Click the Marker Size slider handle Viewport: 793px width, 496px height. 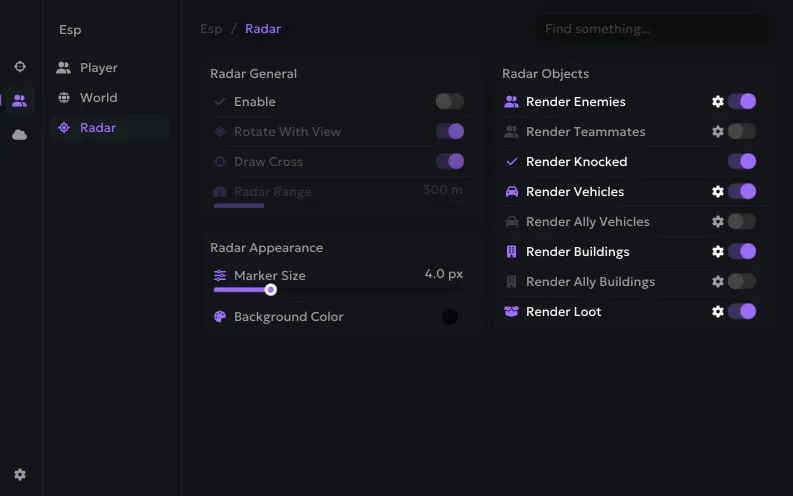pyautogui.click(x=271, y=290)
